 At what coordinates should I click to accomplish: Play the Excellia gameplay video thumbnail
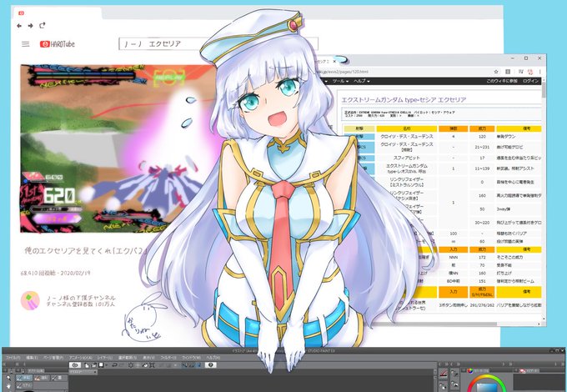click(x=119, y=148)
